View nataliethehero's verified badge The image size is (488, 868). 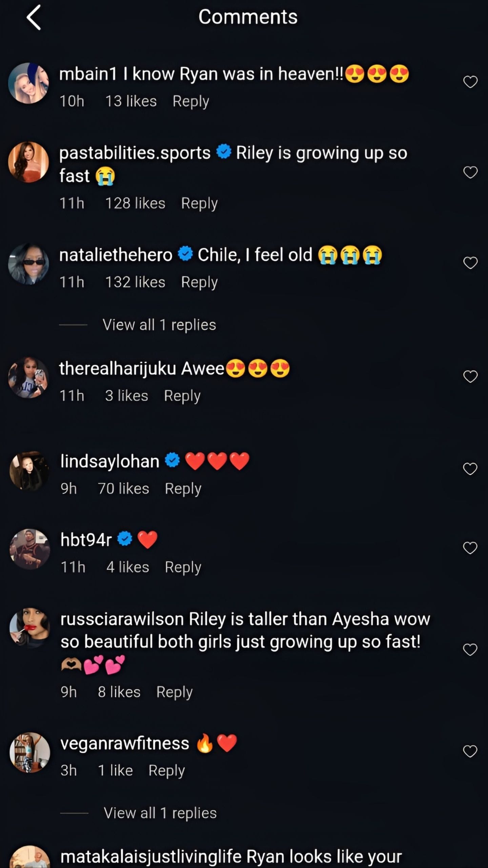tap(185, 255)
